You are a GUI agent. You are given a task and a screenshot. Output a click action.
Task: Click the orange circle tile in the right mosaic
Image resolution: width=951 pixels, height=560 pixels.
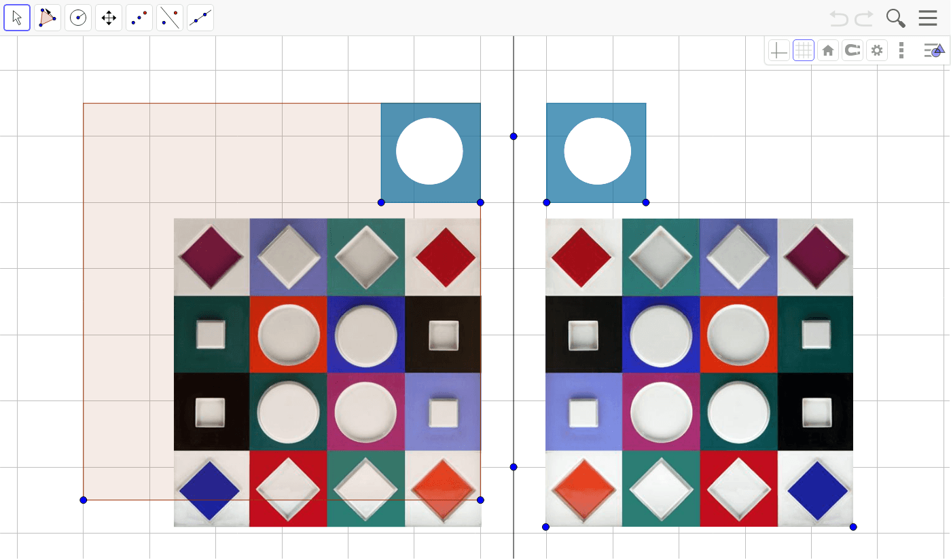click(738, 335)
